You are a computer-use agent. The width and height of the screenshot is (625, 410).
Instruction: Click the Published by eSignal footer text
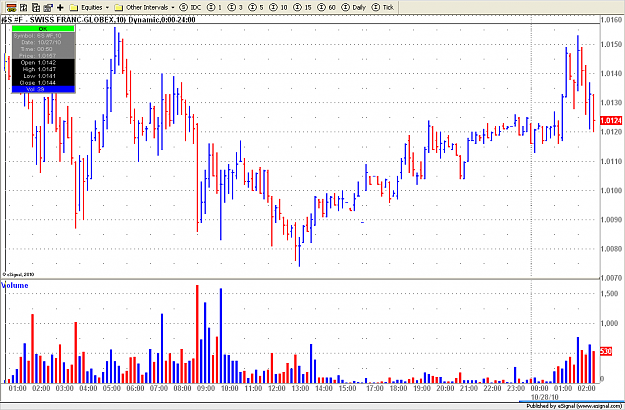[574, 406]
